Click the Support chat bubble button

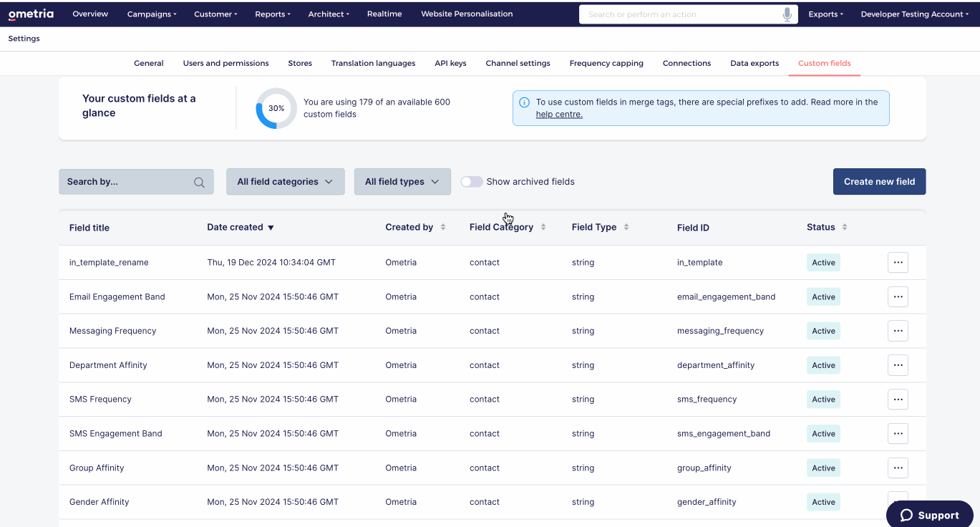929,515
